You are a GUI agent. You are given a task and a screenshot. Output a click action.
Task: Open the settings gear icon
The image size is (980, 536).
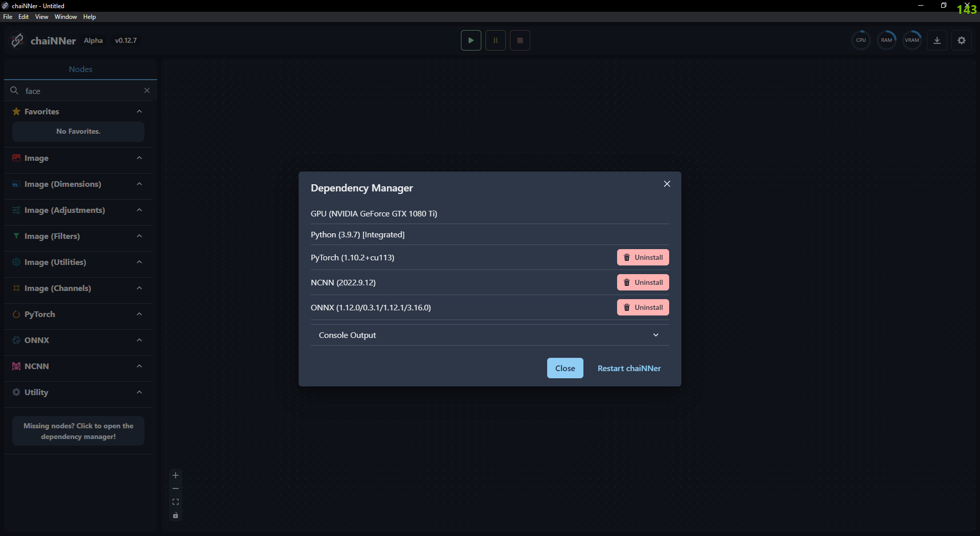click(x=962, y=40)
